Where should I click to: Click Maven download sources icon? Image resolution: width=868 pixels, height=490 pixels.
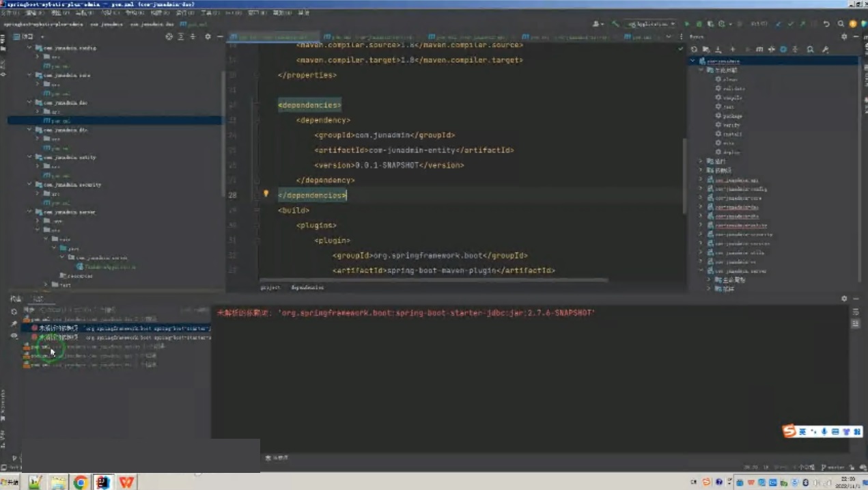click(x=718, y=49)
